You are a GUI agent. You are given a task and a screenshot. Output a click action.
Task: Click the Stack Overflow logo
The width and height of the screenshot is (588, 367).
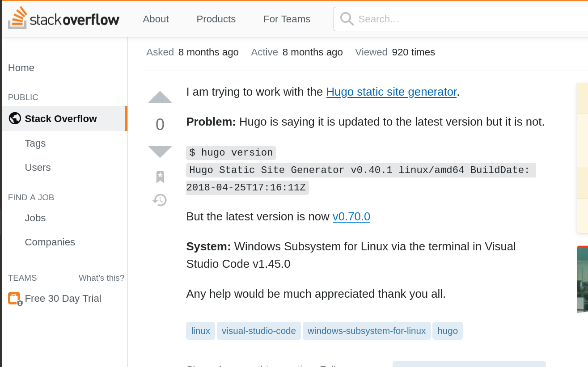click(x=63, y=19)
